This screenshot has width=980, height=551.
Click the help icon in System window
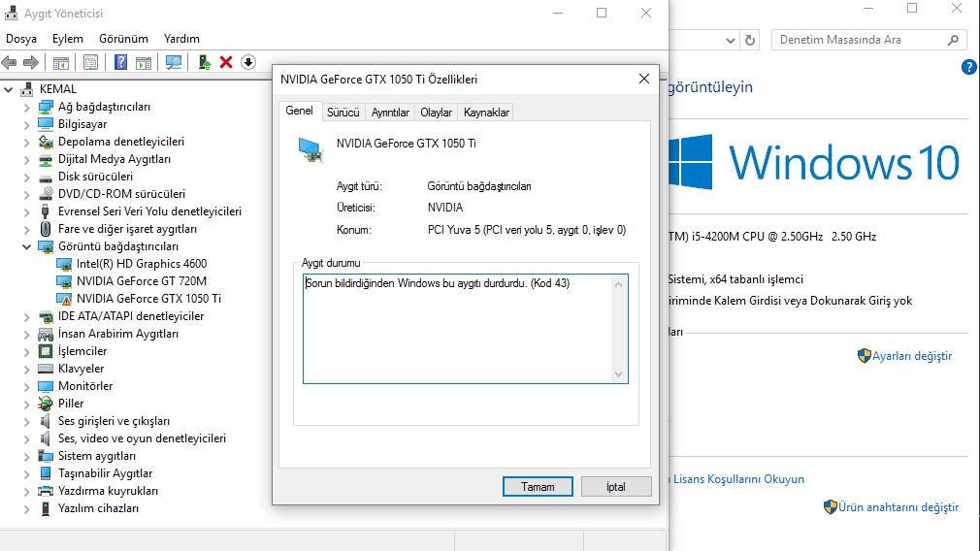[968, 67]
